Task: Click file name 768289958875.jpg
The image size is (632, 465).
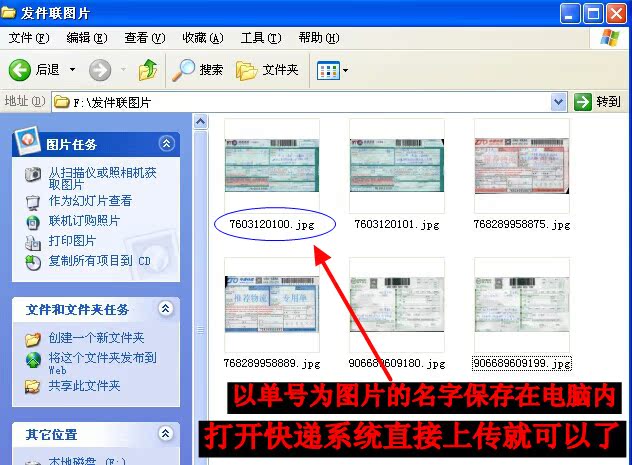Action: click(522, 224)
